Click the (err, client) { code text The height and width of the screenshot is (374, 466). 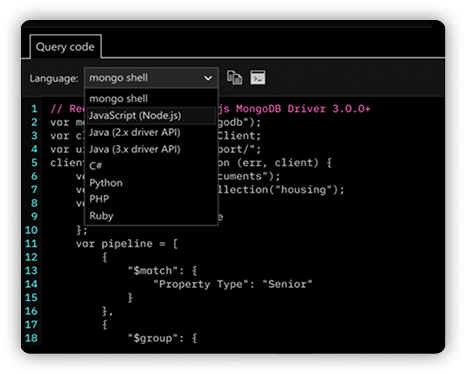pos(285,163)
